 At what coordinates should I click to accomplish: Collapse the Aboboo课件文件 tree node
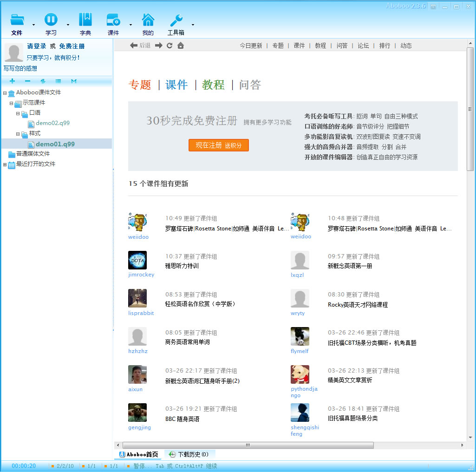pos(5,93)
